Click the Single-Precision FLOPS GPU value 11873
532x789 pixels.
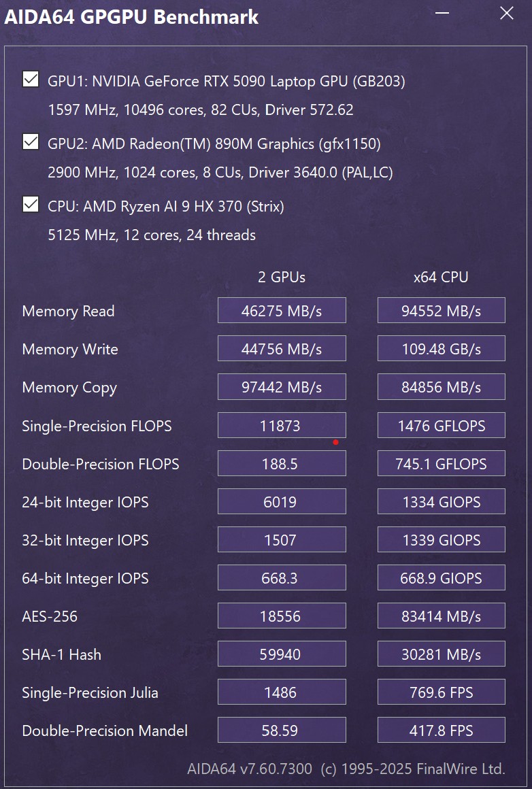coord(282,425)
